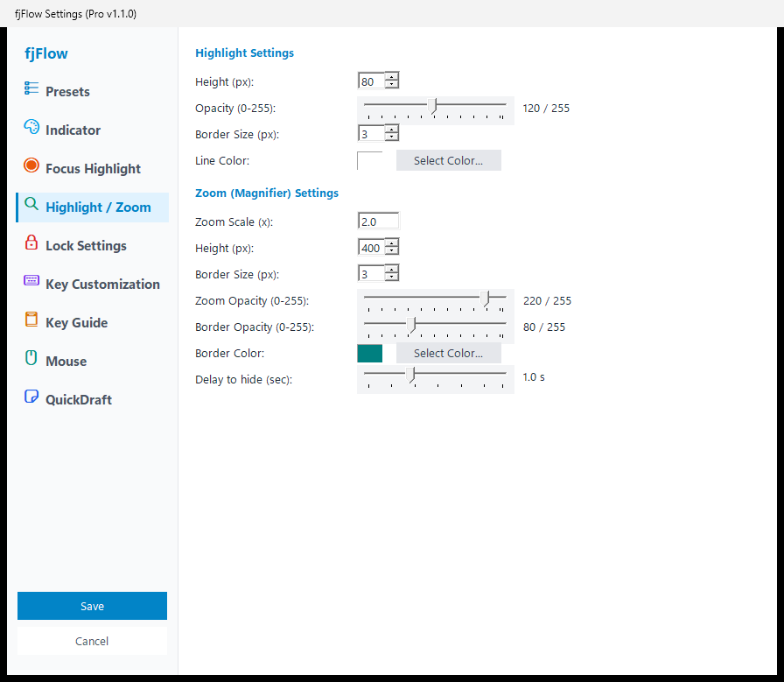The width and height of the screenshot is (784, 682).
Task: Open the Presets section
Action: [93, 92]
